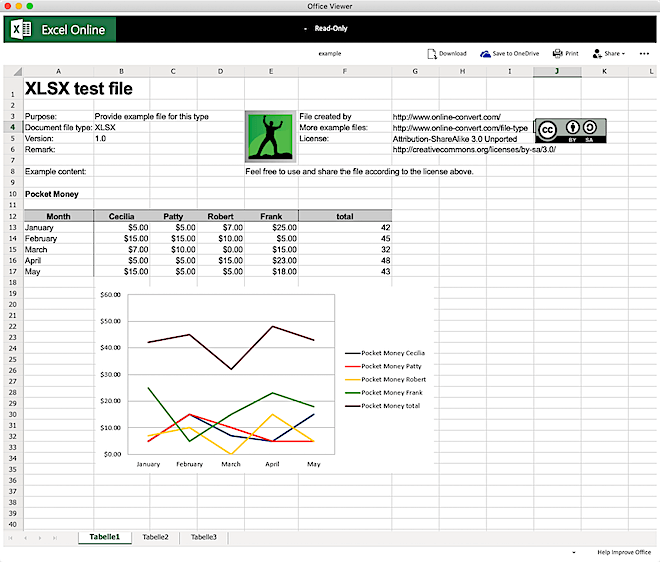The height and width of the screenshot is (562, 660).
Task: Open the Share dropdown menu
Action: point(609,53)
